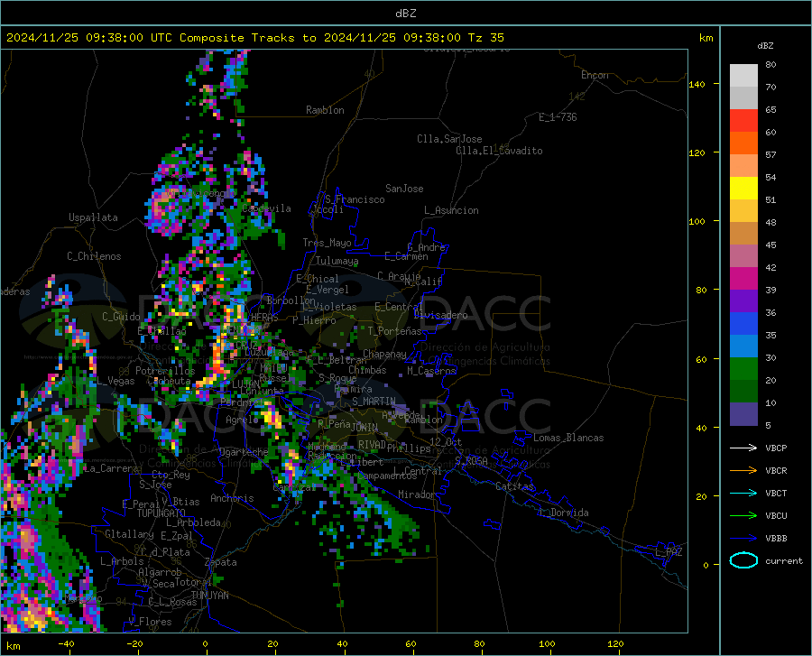This screenshot has width=812, height=656.
Task: Click the VBCP legend label
Action: click(776, 448)
